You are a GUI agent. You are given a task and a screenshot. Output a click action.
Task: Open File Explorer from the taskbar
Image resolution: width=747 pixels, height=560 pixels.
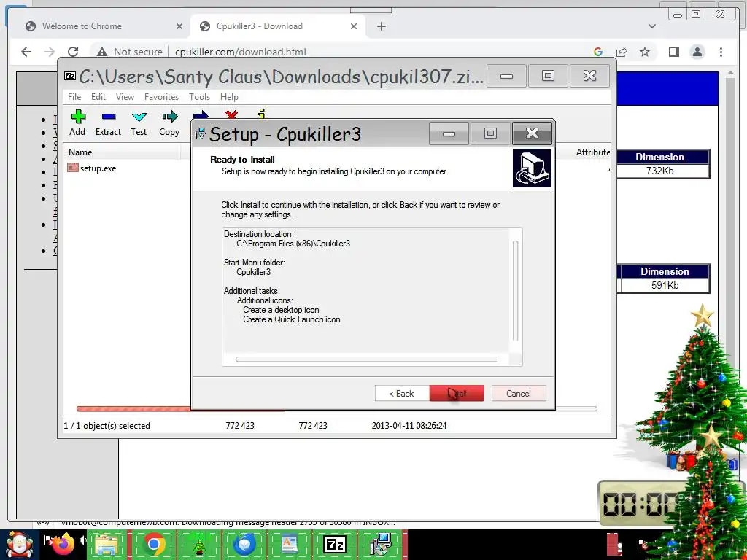(x=106, y=545)
